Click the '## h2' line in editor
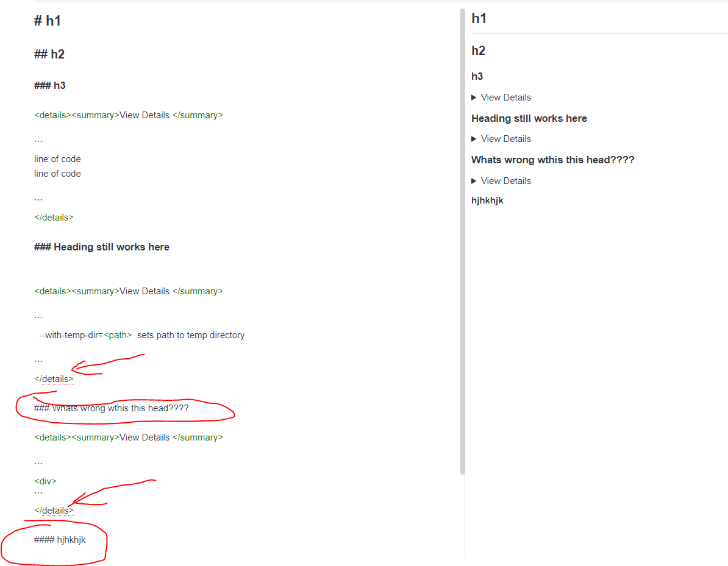The height and width of the screenshot is (566, 728). point(49,54)
